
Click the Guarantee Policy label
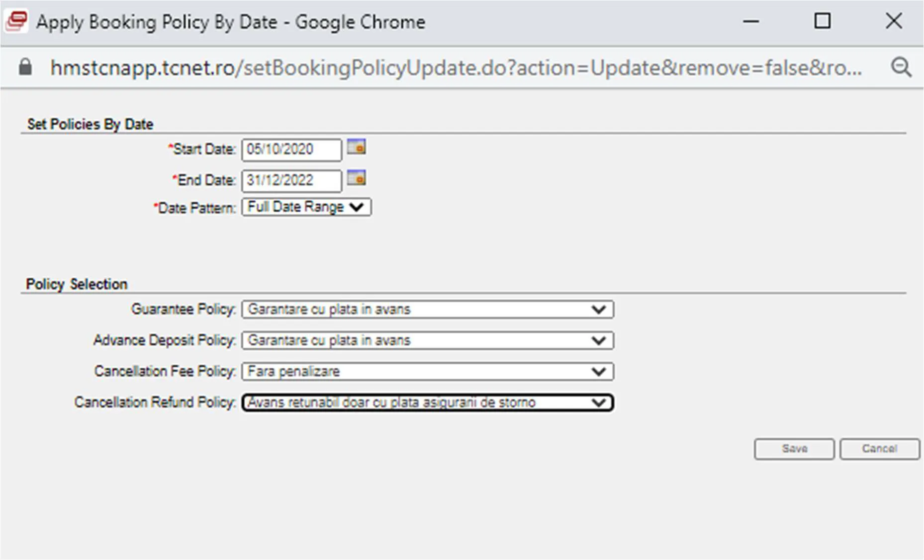(x=184, y=309)
